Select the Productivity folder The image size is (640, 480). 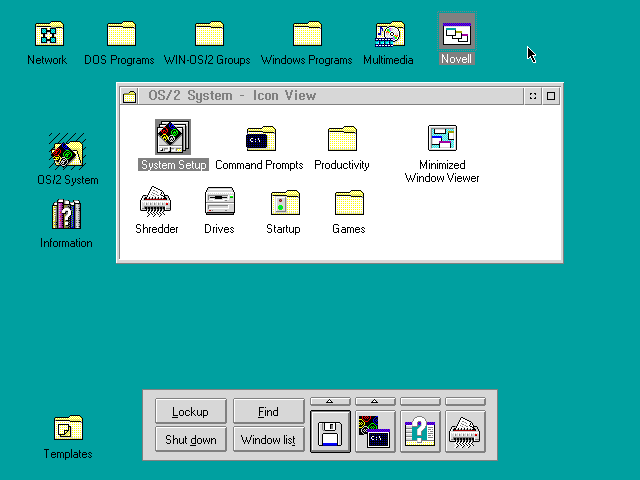click(342, 139)
